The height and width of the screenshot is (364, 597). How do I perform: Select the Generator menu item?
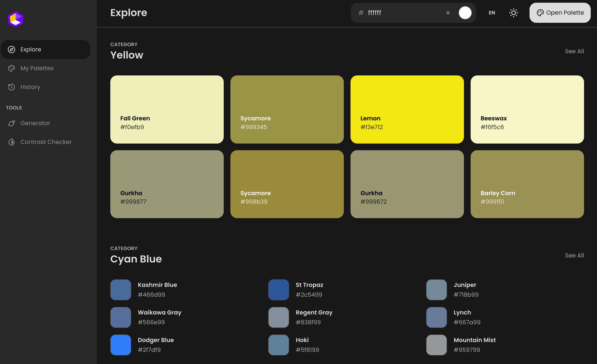click(35, 123)
